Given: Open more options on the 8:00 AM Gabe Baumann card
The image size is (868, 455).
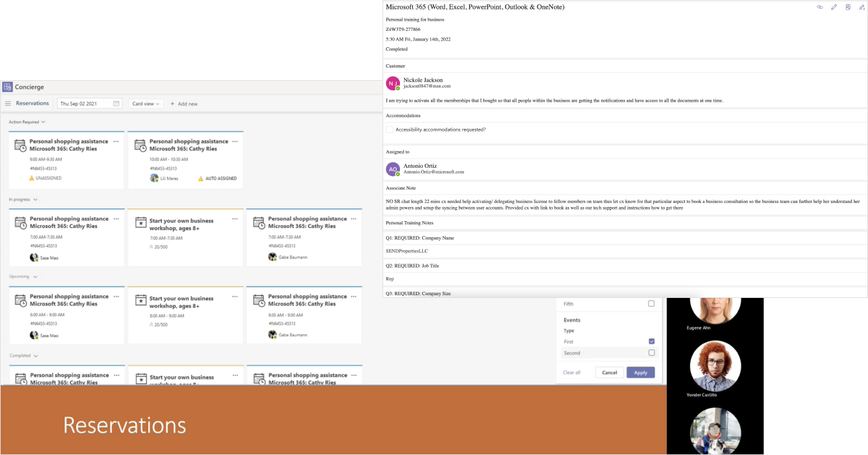Looking at the screenshot, I should click(354, 297).
